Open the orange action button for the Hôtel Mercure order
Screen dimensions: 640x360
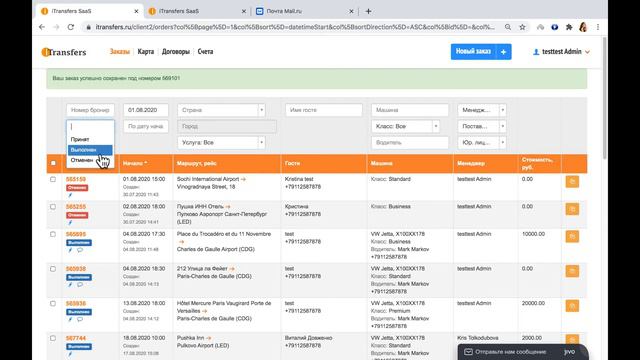572,306
